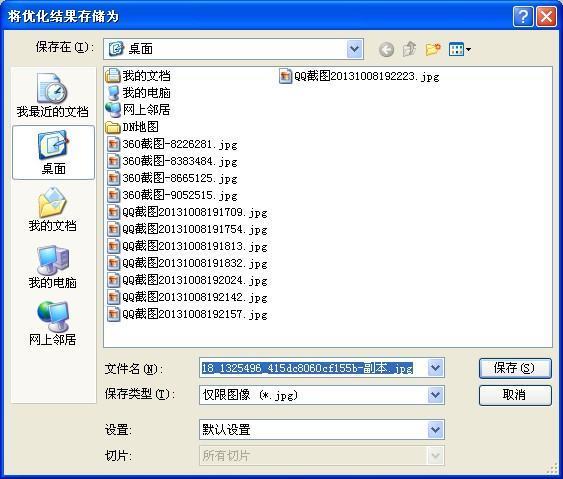The image size is (563, 479).
Task: Expand the 保存在 location dropdown
Action: tap(355, 49)
